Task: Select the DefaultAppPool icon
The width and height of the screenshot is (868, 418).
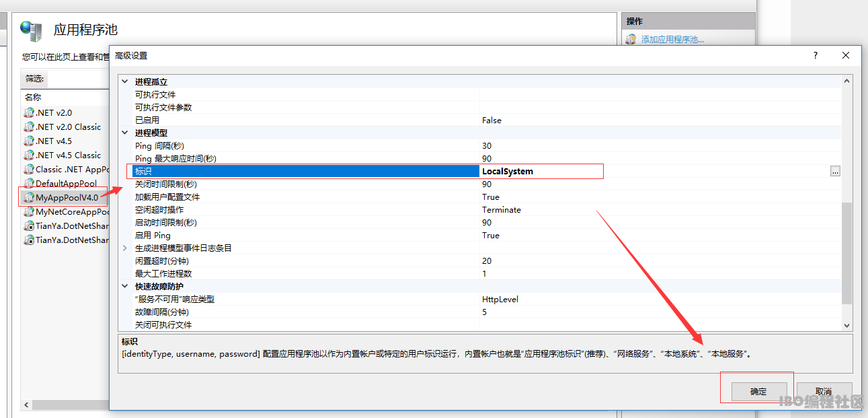Action: 29,183
